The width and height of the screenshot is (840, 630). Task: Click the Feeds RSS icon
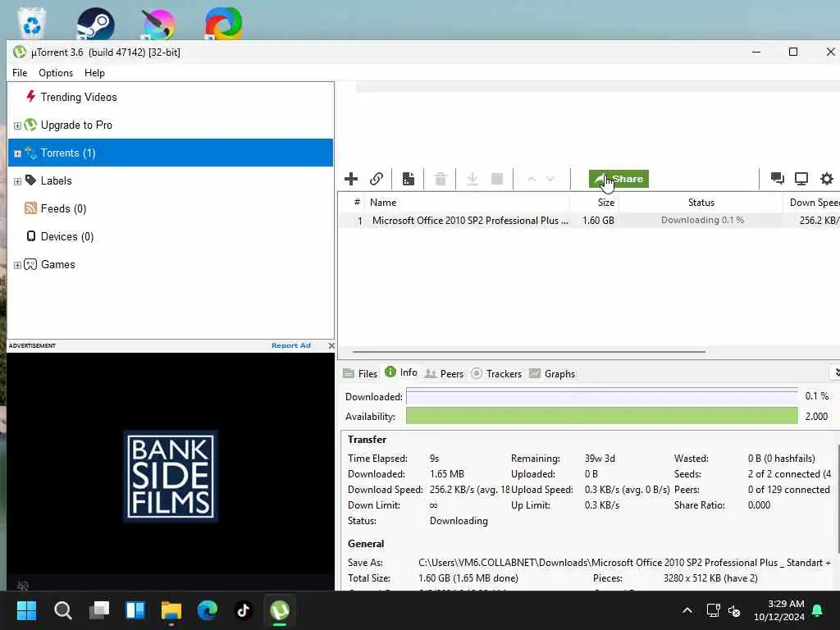tap(30, 208)
